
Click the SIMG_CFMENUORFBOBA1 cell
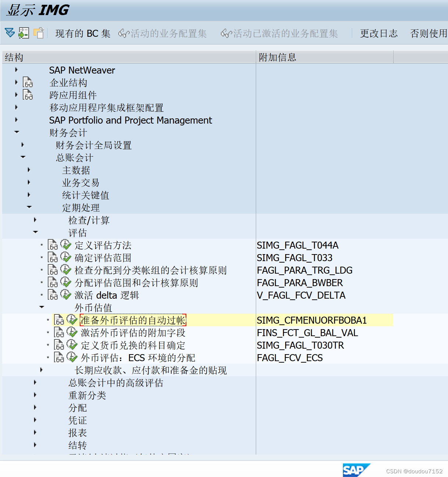pyautogui.click(x=312, y=320)
